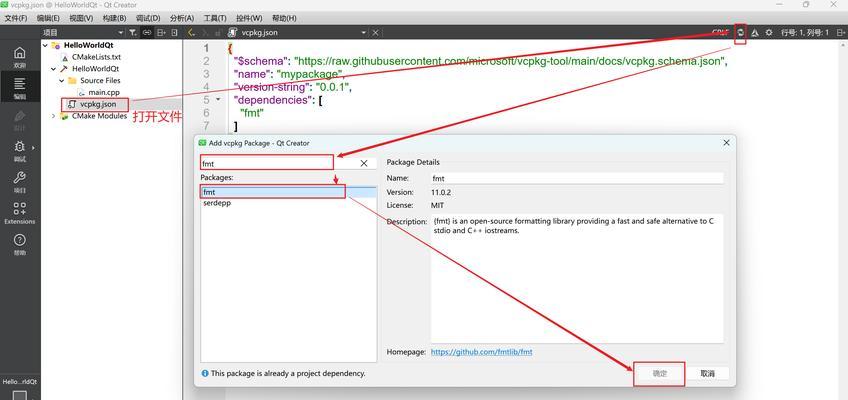Select the CMake Modules row
This screenshot has height=400, width=848.
point(99,116)
